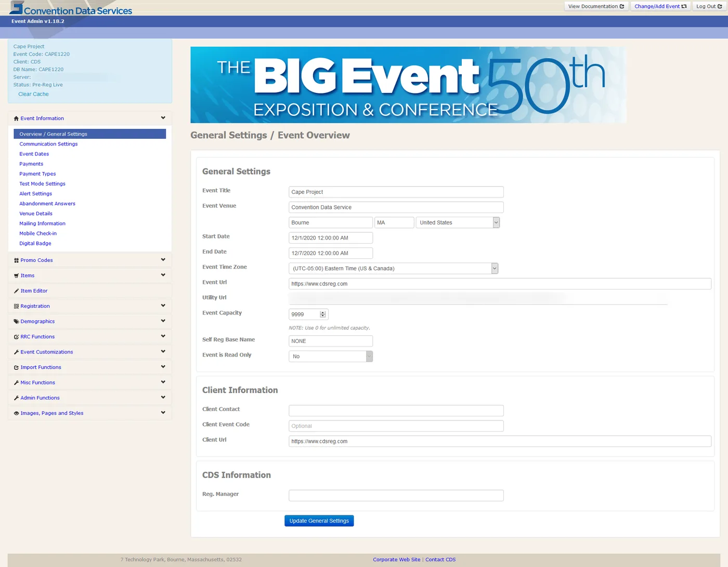Image resolution: width=728 pixels, height=567 pixels.
Task: Open Abandonment Answers
Action: tap(47, 204)
